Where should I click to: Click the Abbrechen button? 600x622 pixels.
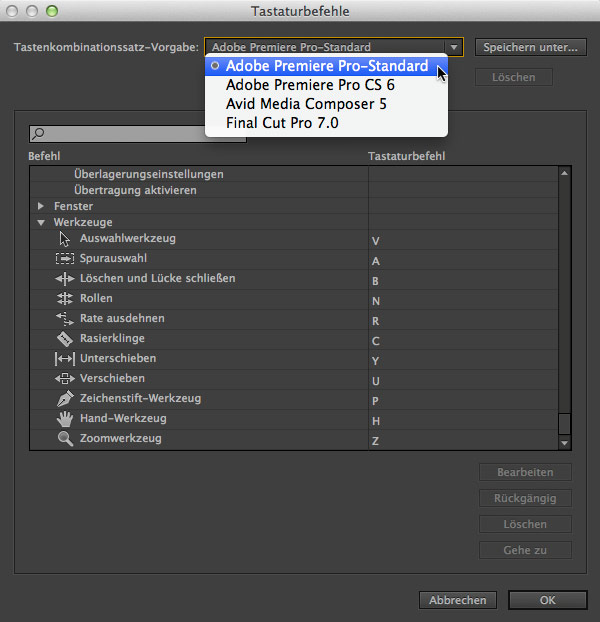coord(458,600)
